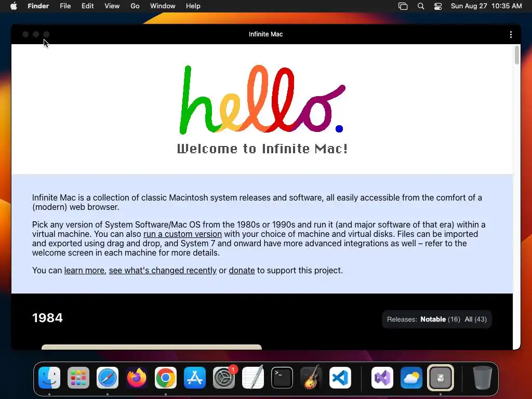Open the Finder menu
This screenshot has width=532, height=399.
point(38,6)
